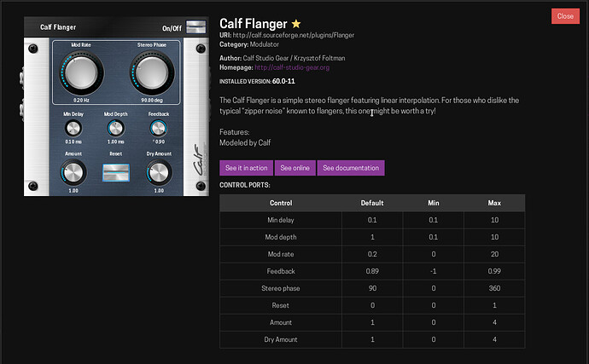Screen dimensions: 589x364
Task: Click the See online button
Action: pos(294,168)
